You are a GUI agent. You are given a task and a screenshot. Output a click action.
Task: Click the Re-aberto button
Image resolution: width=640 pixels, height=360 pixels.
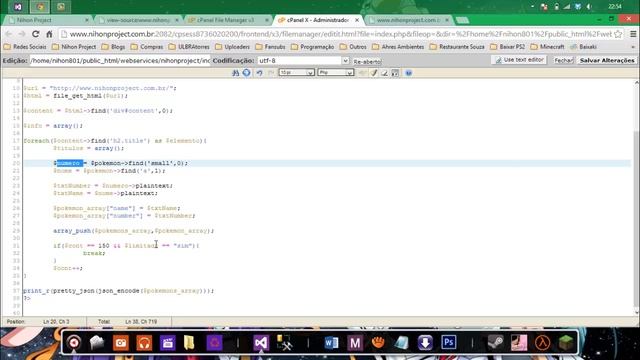367,61
